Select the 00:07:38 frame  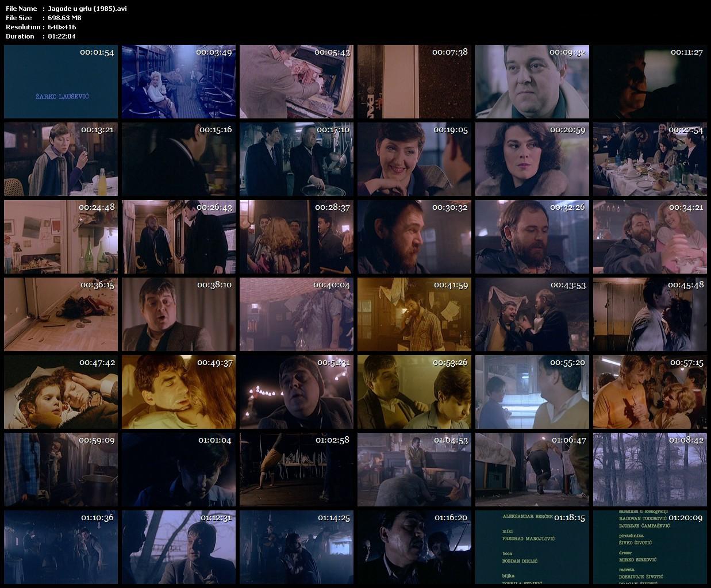[x=414, y=82]
